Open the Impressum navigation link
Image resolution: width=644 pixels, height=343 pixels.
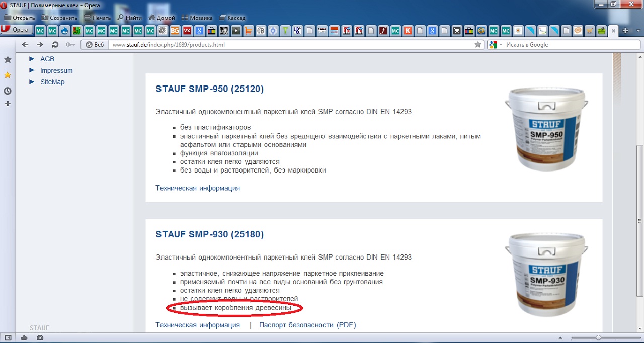(x=56, y=70)
